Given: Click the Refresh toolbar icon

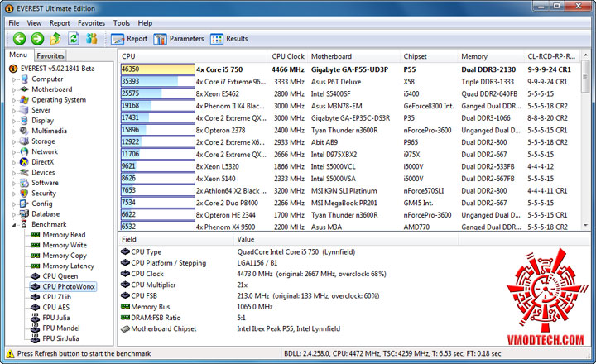Looking at the screenshot, I should [74, 38].
